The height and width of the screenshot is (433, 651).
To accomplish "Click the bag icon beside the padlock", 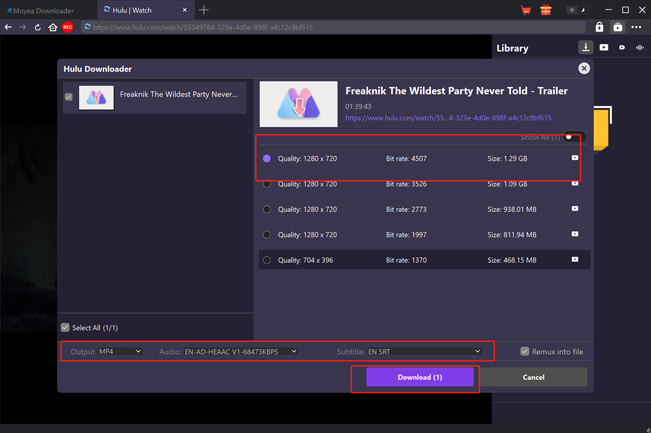I will coord(618,27).
